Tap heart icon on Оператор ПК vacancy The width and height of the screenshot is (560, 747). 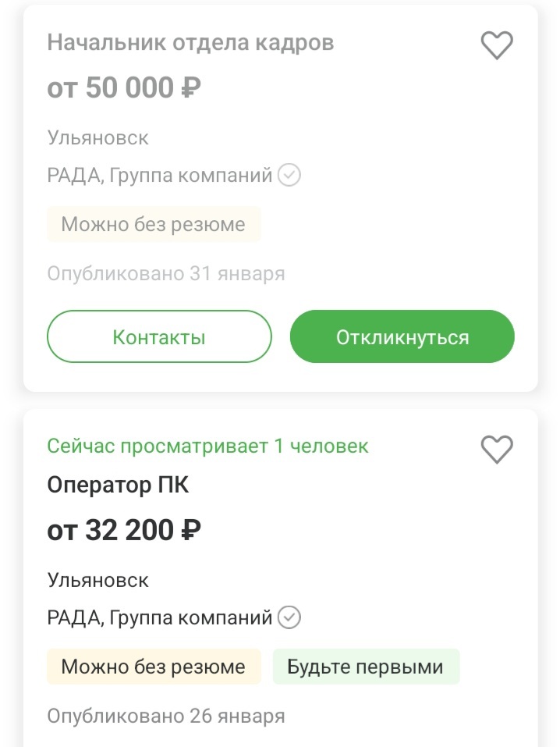(496, 449)
